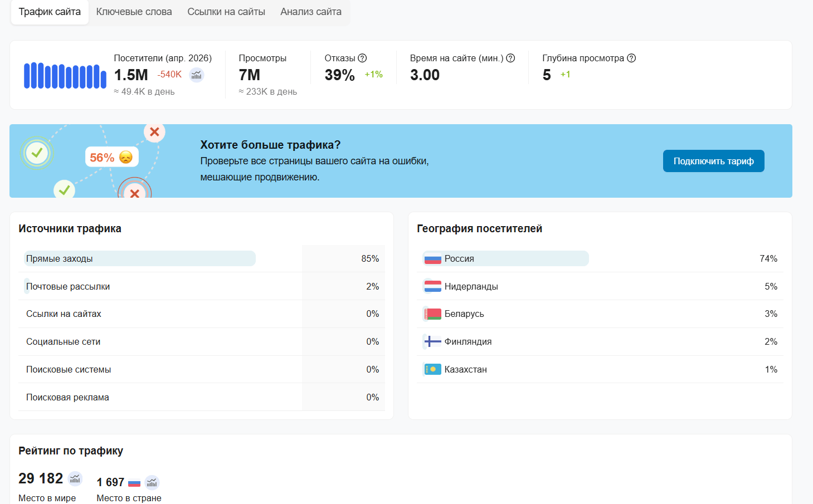The width and height of the screenshot is (813, 504).
Task: Open chart icon next to world rank 29 182
Action: pos(75,478)
